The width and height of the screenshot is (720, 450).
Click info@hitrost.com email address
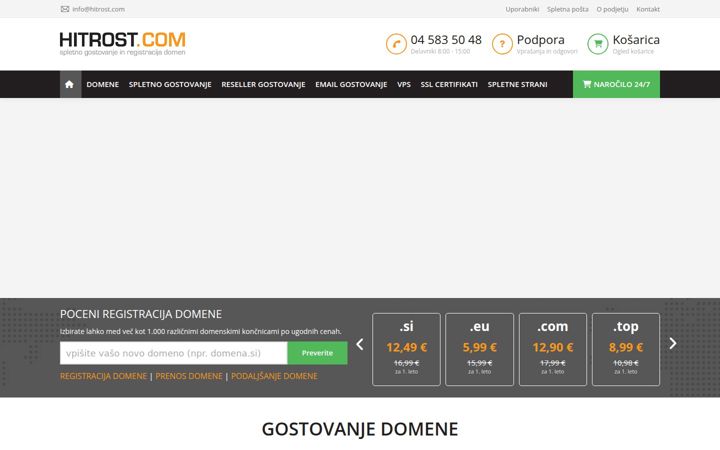pos(98,9)
